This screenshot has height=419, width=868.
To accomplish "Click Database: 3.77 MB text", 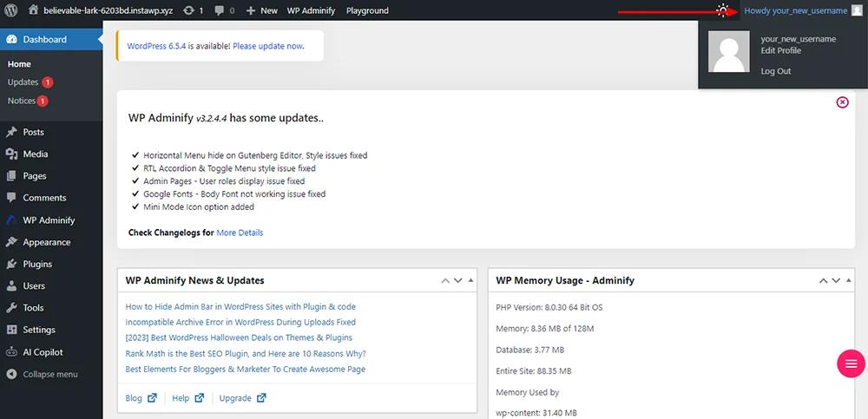I will click(x=530, y=350).
